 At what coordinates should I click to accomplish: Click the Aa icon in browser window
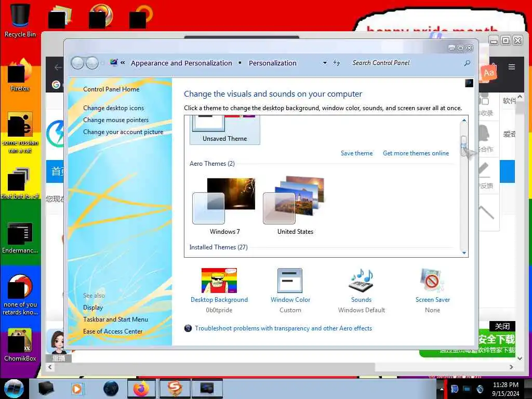pos(488,72)
